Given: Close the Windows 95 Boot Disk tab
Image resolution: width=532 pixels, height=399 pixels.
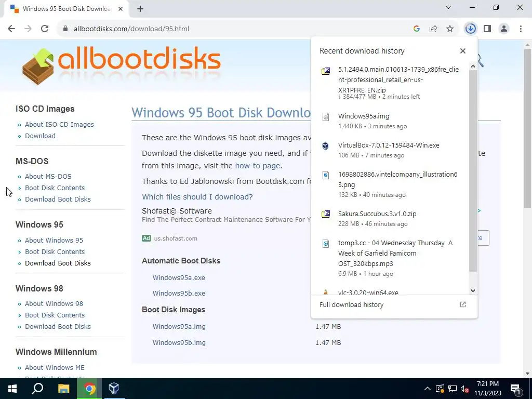Looking at the screenshot, I should [121, 9].
